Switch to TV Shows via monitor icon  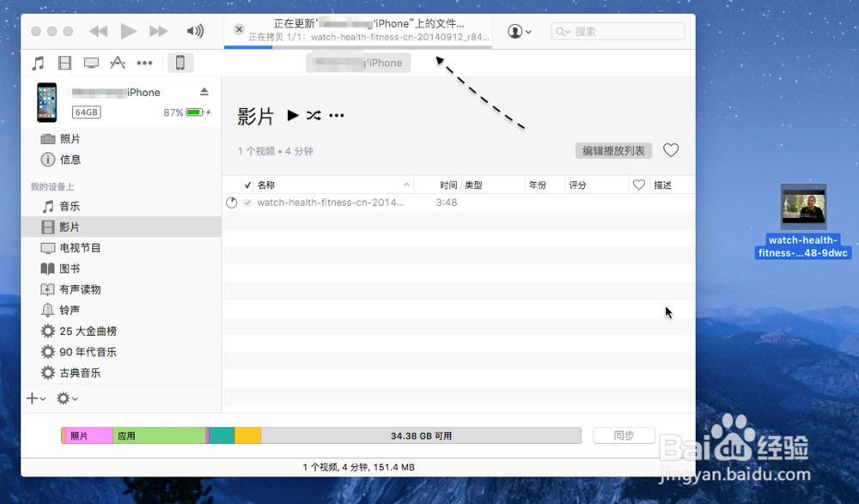(x=90, y=63)
